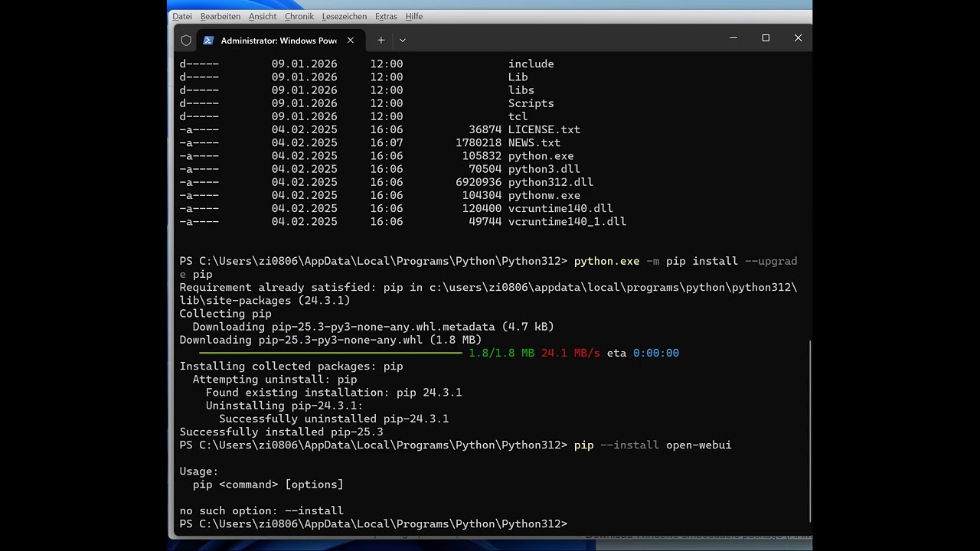Click the tcl directory name
This screenshot has width=980, height=551.
518,116
